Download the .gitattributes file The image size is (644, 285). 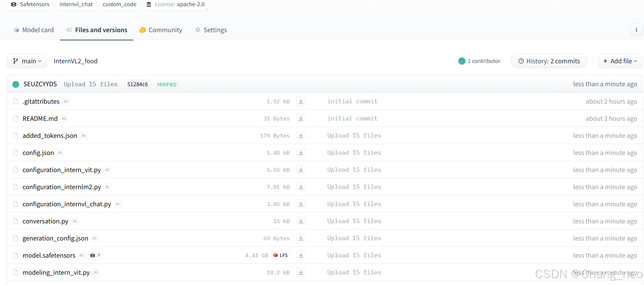301,101
